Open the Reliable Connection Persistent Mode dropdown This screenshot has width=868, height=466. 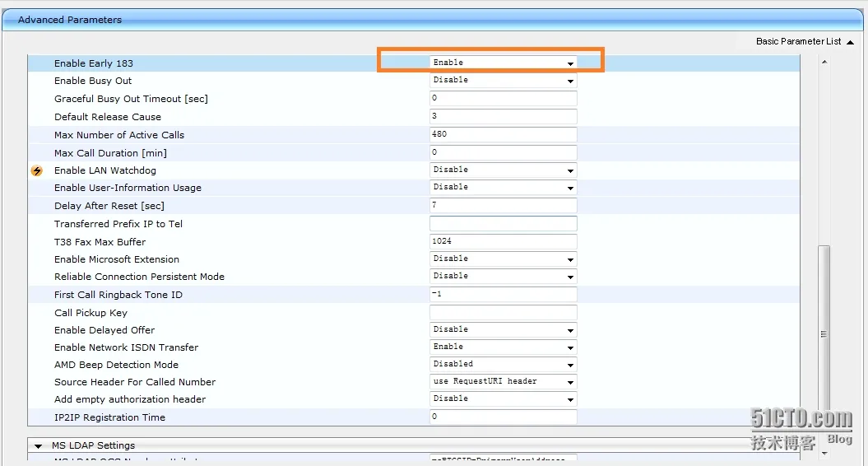tap(504, 277)
